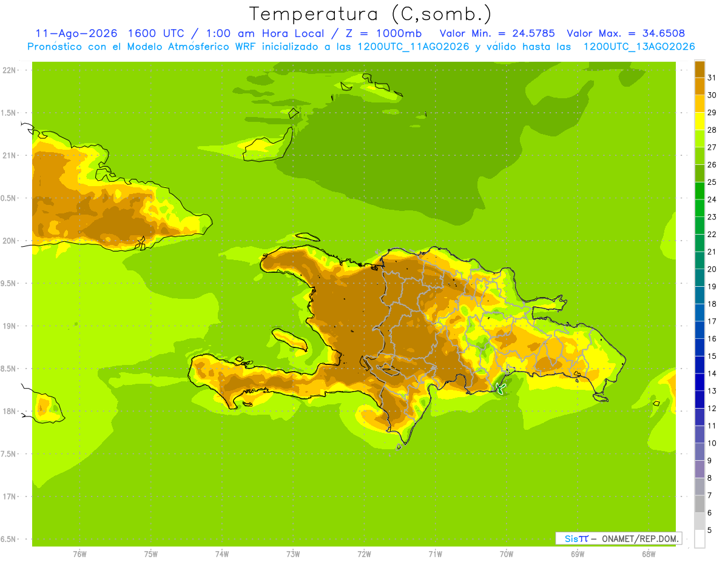Pick legend swatch between 26 and 27
Screen dimensions: 728x562
[x=699, y=156]
